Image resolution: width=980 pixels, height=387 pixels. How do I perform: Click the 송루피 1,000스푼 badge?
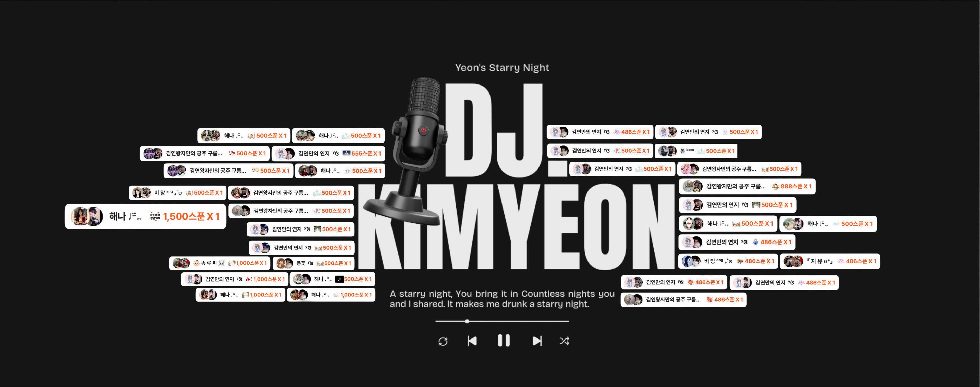[x=219, y=263]
